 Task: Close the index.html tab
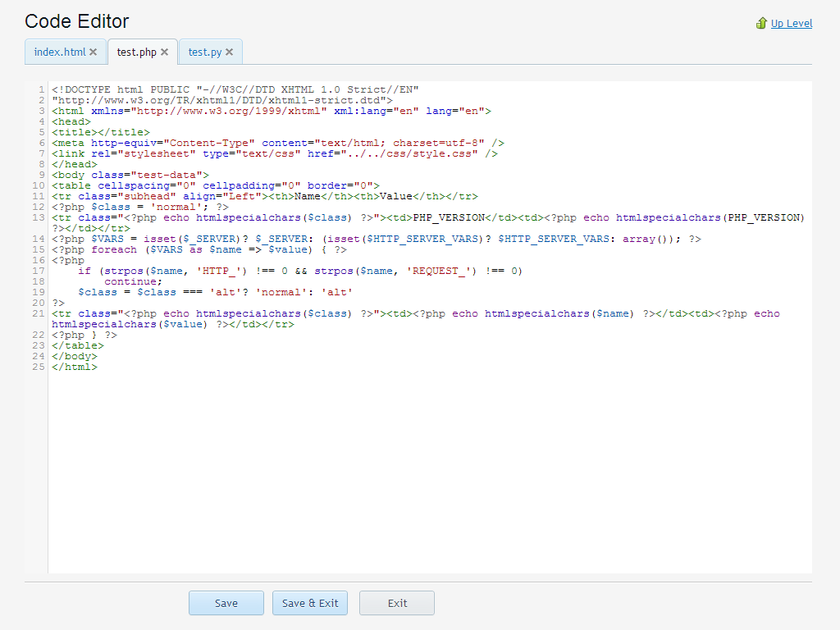[93, 51]
